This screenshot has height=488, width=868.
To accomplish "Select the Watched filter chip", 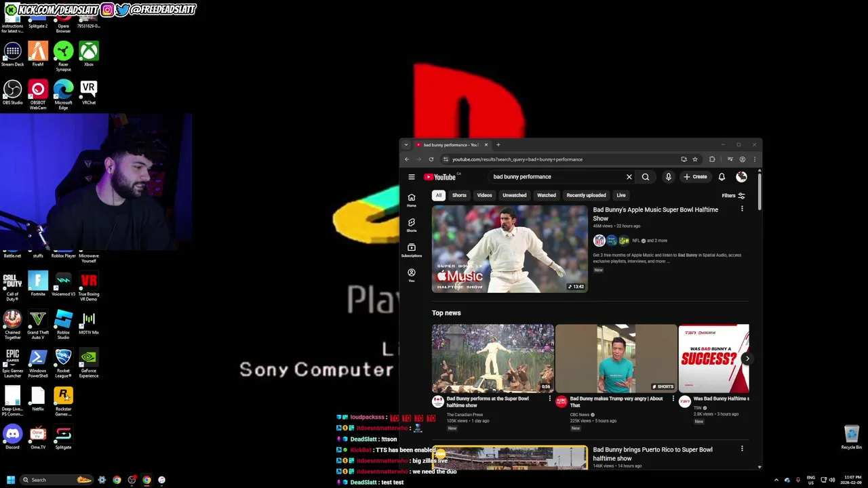I will coord(547,195).
